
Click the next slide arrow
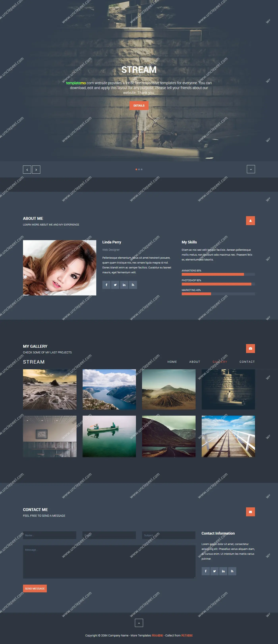[x=36, y=169]
